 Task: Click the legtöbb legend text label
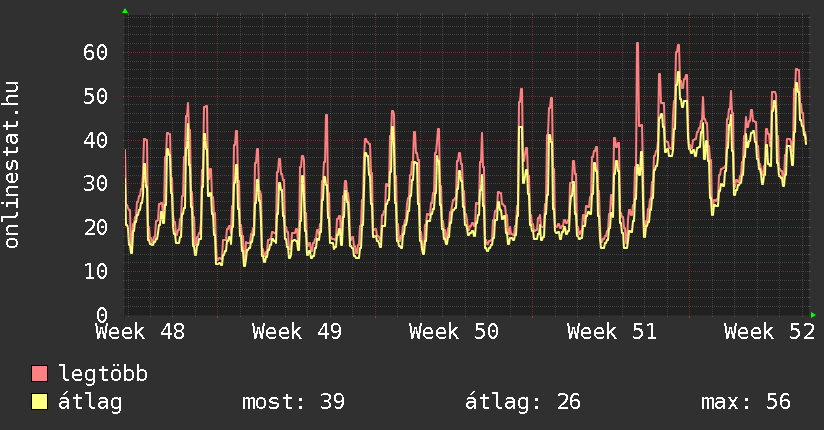click(103, 374)
